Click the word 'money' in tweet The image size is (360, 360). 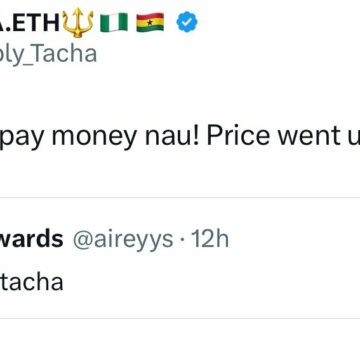(x=95, y=137)
